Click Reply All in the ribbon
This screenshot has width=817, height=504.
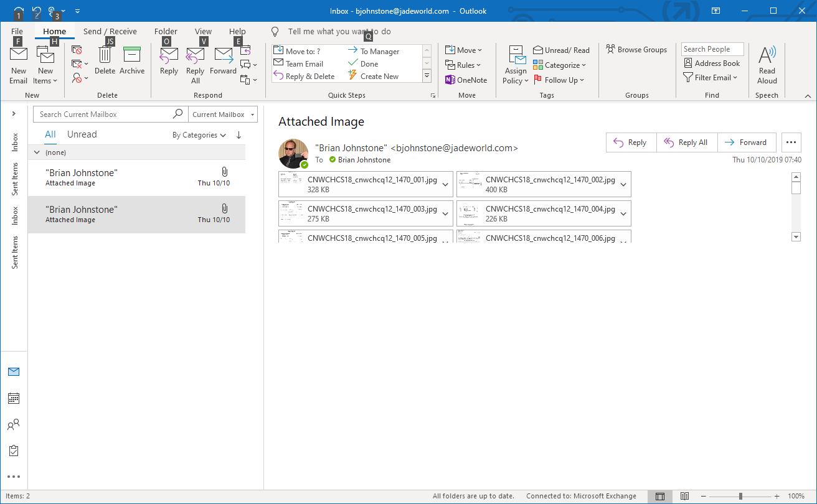click(196, 66)
